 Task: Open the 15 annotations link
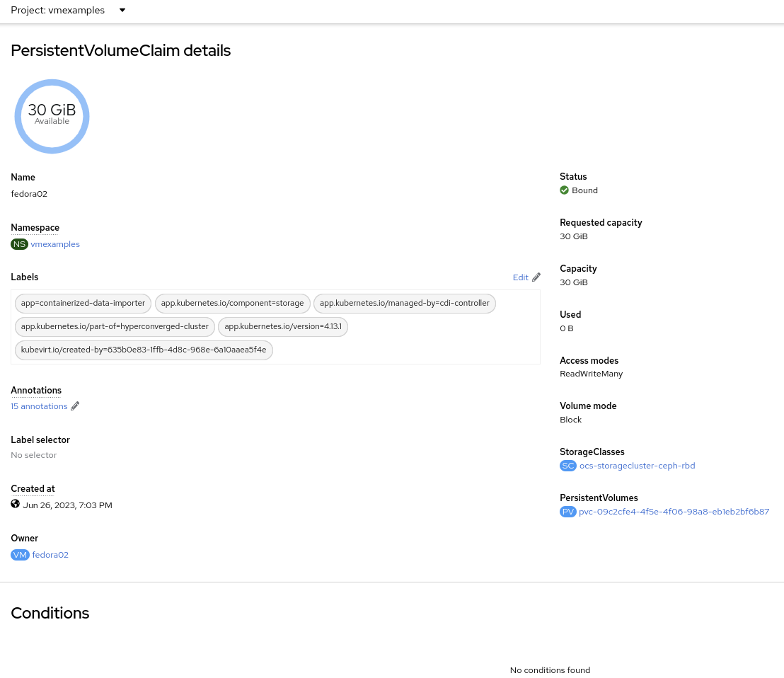(39, 406)
